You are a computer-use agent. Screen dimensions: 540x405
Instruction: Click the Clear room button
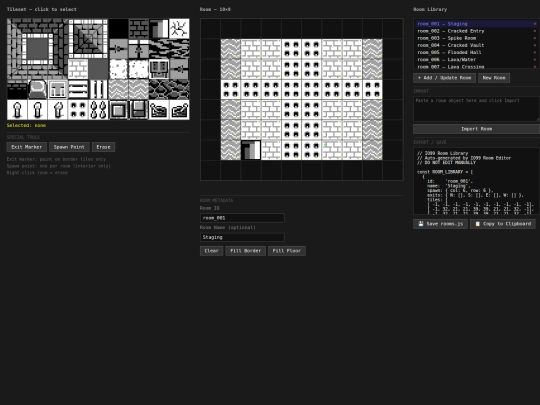click(x=211, y=251)
